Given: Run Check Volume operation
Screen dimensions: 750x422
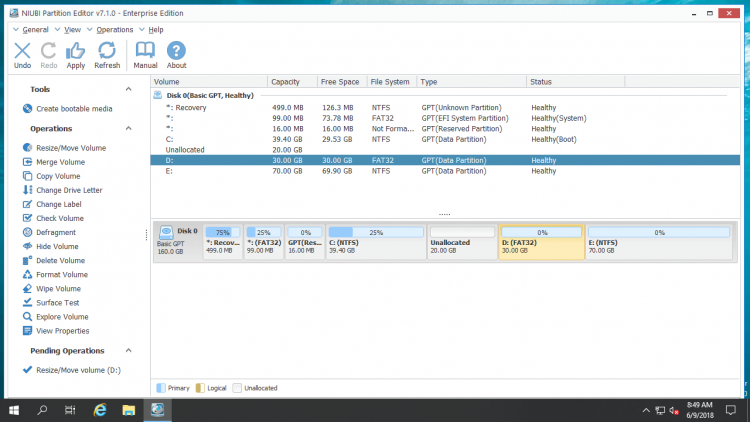Looking at the screenshot, I should tap(53, 218).
